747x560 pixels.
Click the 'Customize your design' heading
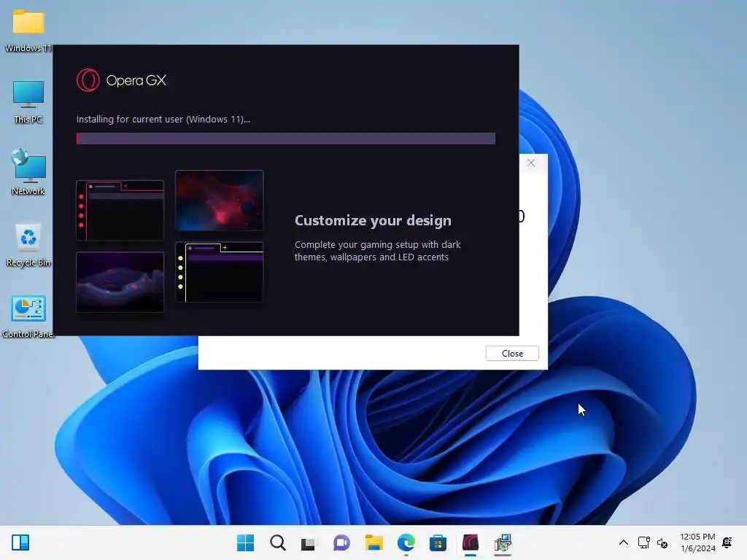point(373,220)
